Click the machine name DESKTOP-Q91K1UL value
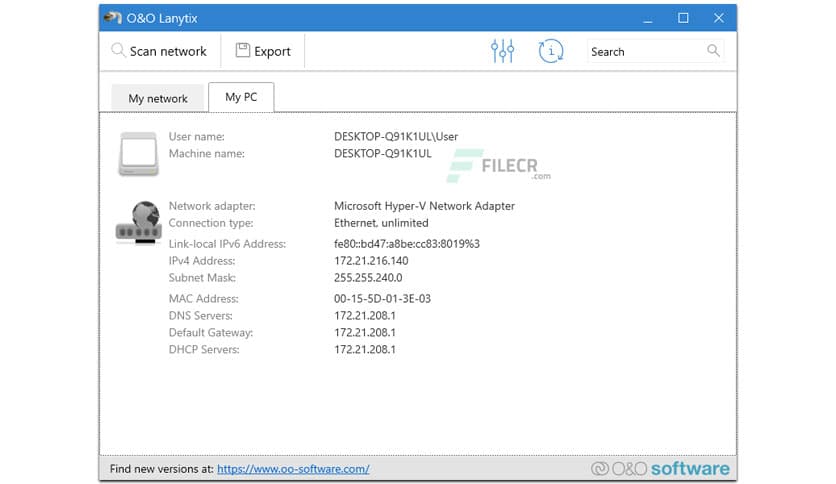Image resolution: width=836 pixels, height=484 pixels. click(x=382, y=154)
